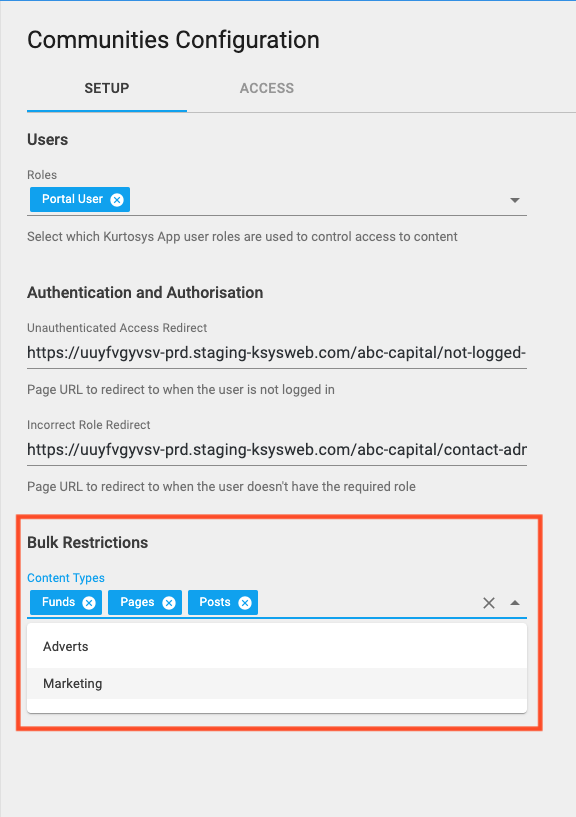The height and width of the screenshot is (817, 576).
Task: Switch to the Access tab
Action: pos(267,88)
